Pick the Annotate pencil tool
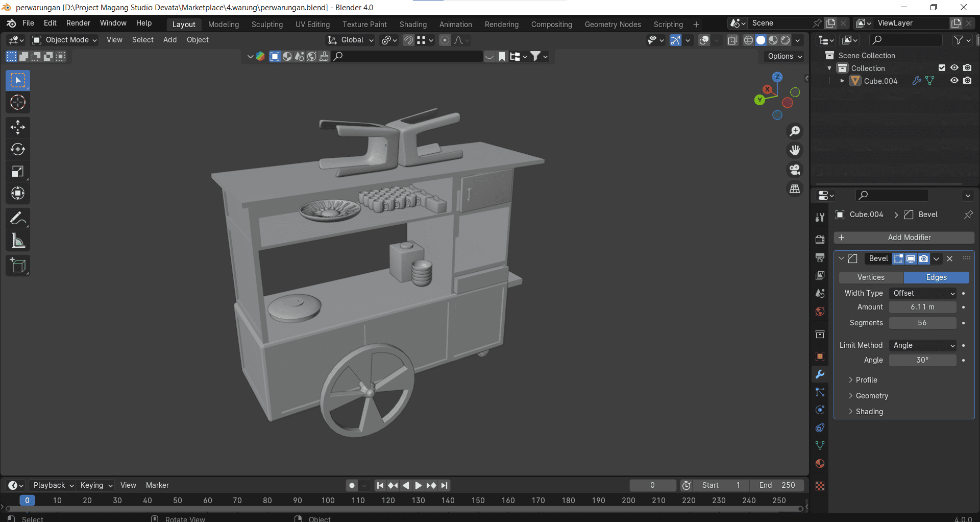 click(x=18, y=219)
